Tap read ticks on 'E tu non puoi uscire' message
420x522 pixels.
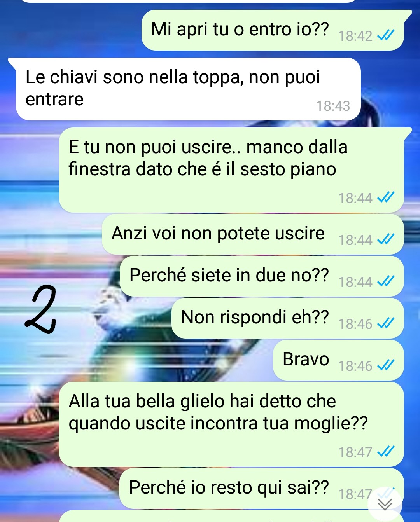[386, 197]
